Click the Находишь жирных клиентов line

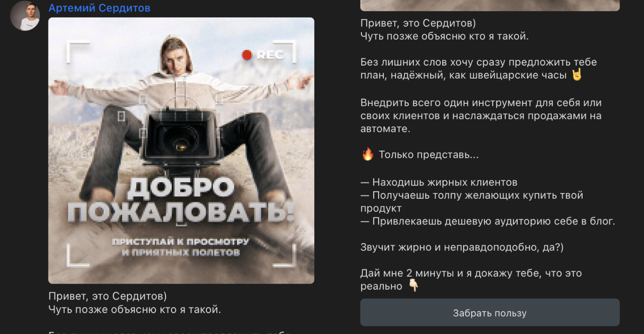(x=438, y=182)
